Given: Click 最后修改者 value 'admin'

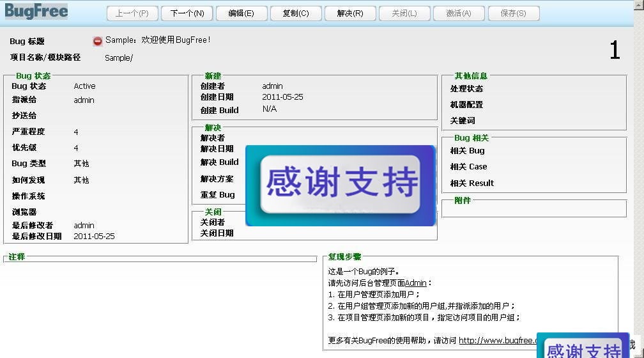Looking at the screenshot, I should pyautogui.click(x=84, y=226).
